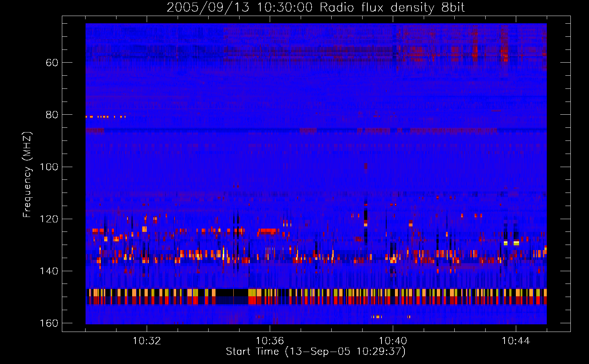Click the plot title '2005/09/13 10:30:00 Radio flux density 8bit'
Screen dimensions: 589x364
(x=316, y=8)
